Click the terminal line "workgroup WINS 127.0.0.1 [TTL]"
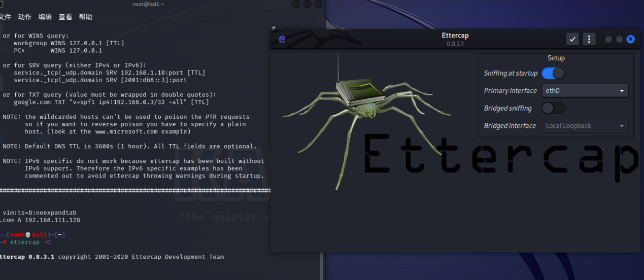 [69, 43]
